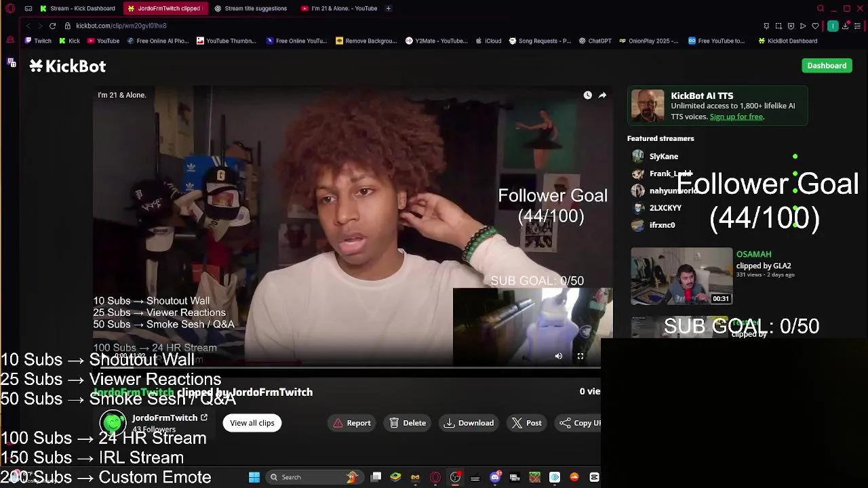Open CapCut from the taskbar

pyautogui.click(x=594, y=477)
